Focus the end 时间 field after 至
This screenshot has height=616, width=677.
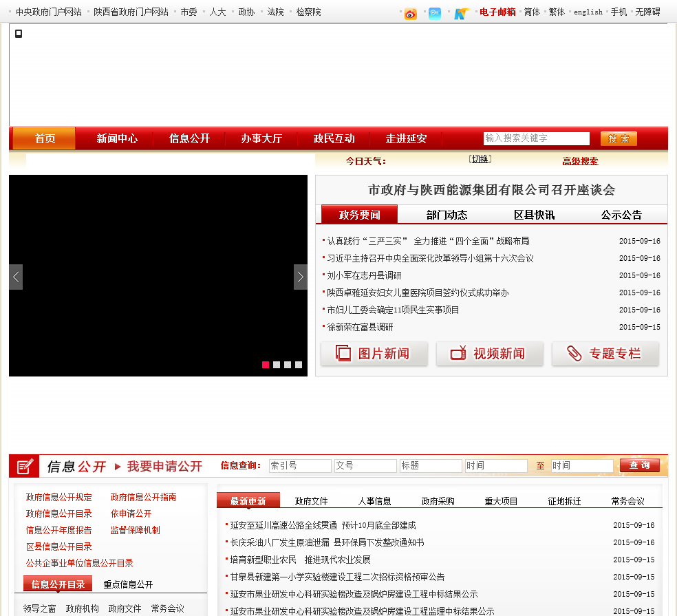pos(582,466)
